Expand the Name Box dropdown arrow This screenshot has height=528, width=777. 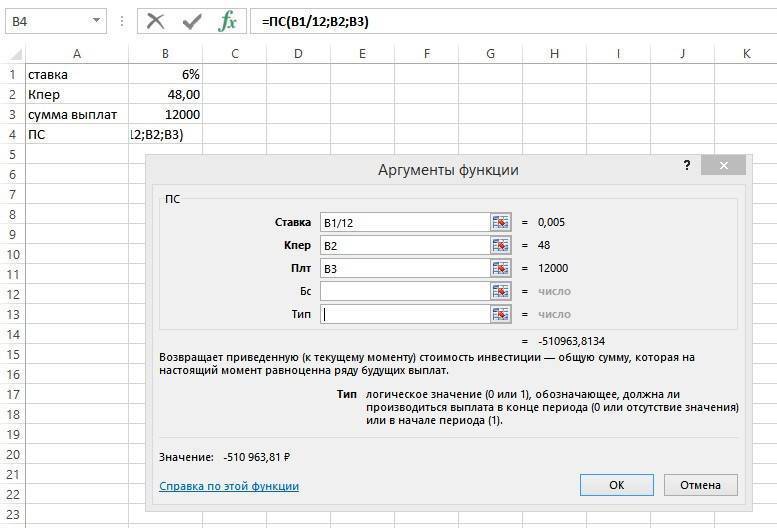click(96, 20)
